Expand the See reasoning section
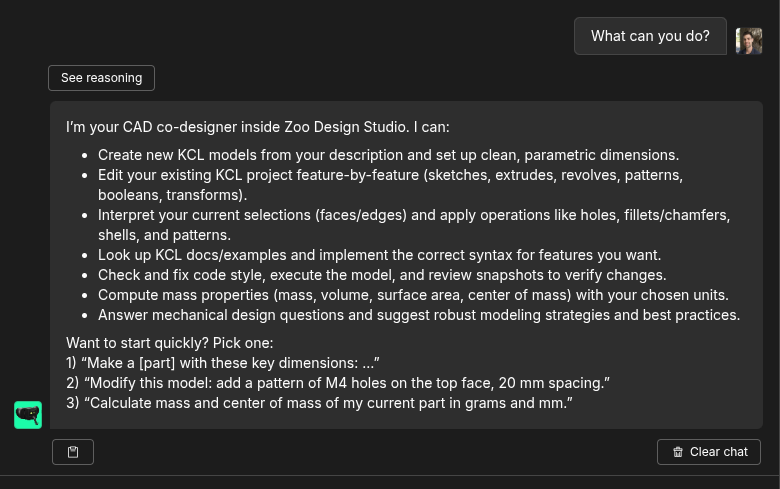780x489 pixels. click(x=101, y=78)
